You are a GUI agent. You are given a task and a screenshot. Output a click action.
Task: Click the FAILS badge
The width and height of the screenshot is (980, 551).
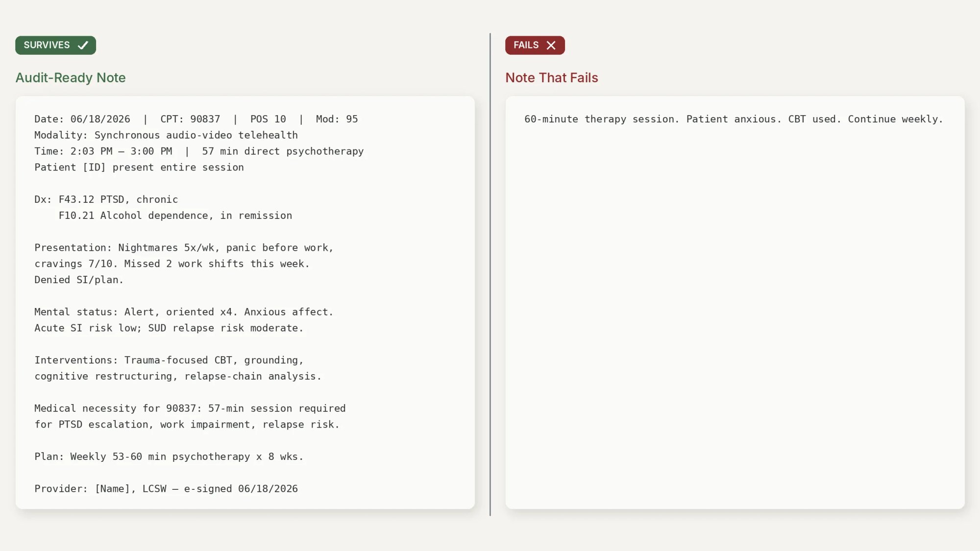coord(535,45)
